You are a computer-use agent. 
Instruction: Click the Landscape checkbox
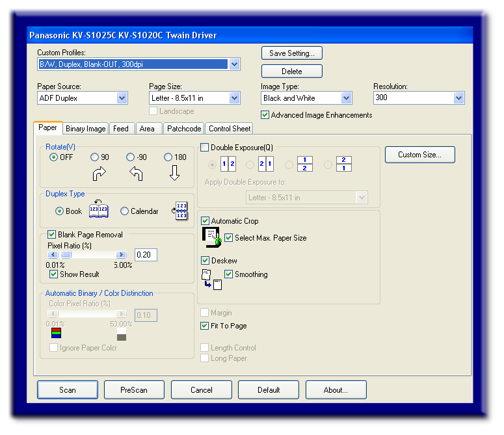153,111
